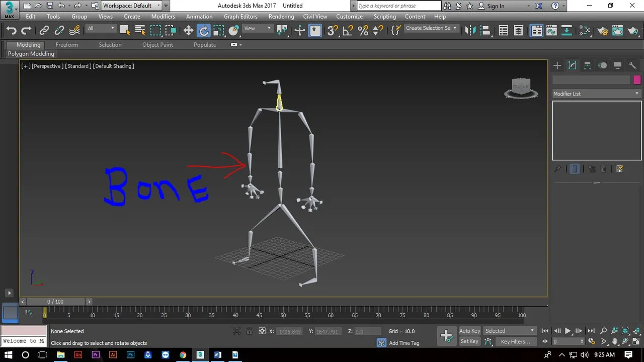Play the animation
The width and height of the screenshot is (644, 362).
(568, 331)
